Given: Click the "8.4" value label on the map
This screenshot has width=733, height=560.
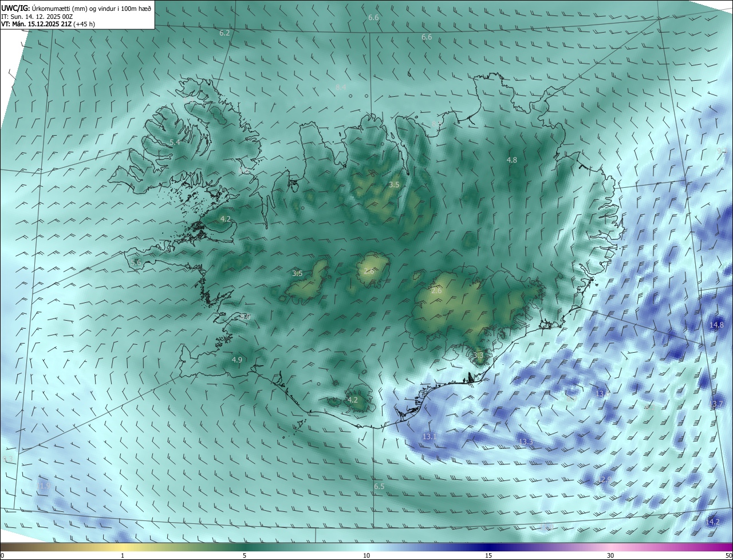Looking at the screenshot, I should coord(341,87).
